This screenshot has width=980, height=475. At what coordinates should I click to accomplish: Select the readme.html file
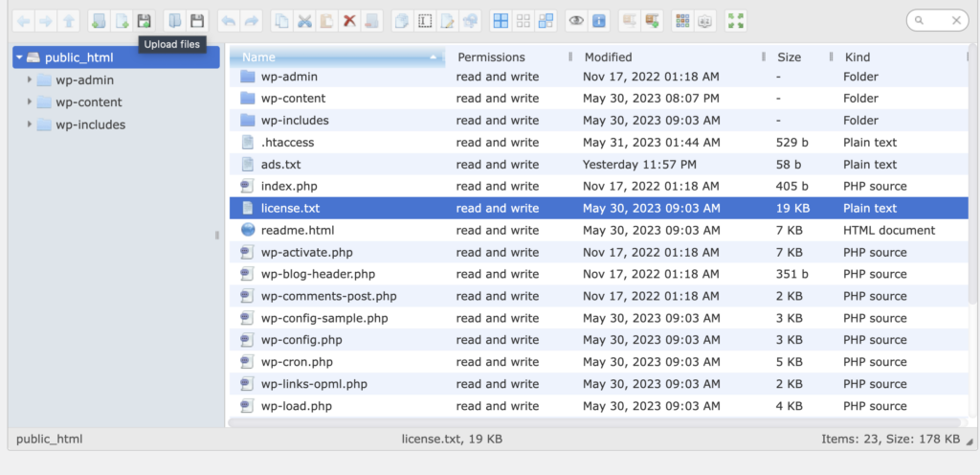599,231
